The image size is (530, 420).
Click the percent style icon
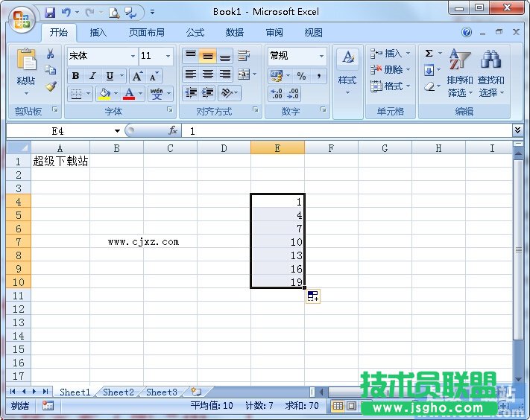coord(302,76)
